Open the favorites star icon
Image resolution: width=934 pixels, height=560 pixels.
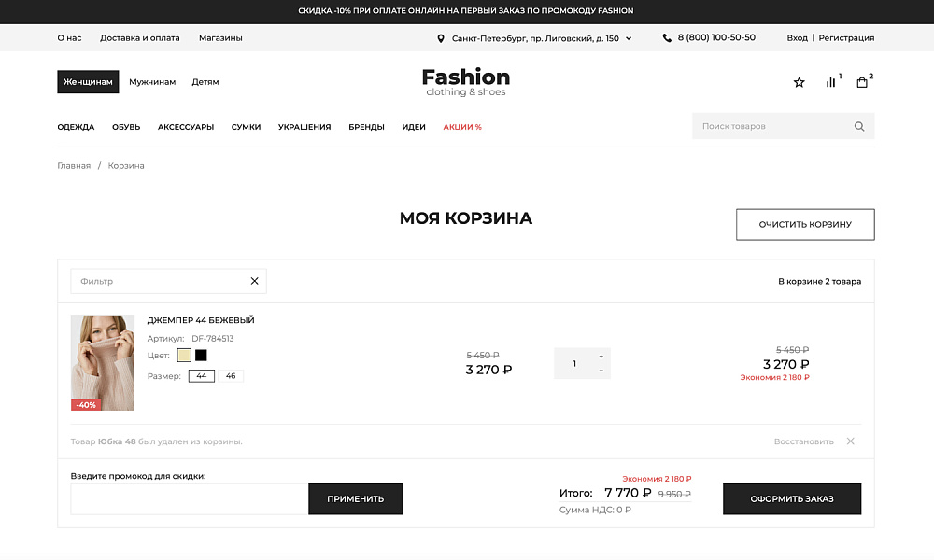pyautogui.click(x=799, y=82)
